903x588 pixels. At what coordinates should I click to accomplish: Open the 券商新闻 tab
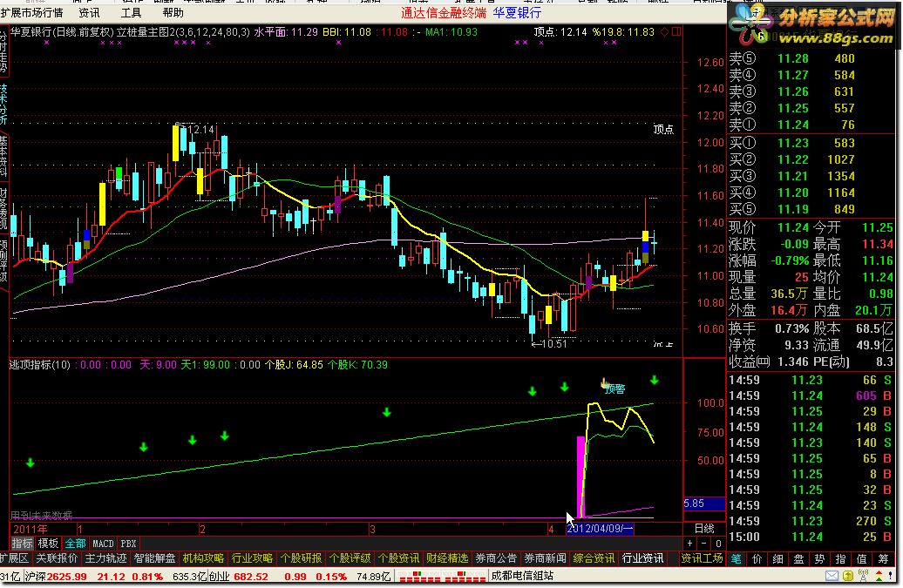click(546, 558)
